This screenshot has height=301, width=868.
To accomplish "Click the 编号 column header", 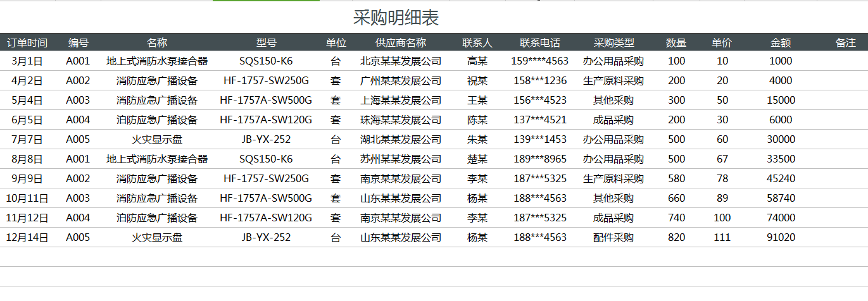I will point(79,43).
